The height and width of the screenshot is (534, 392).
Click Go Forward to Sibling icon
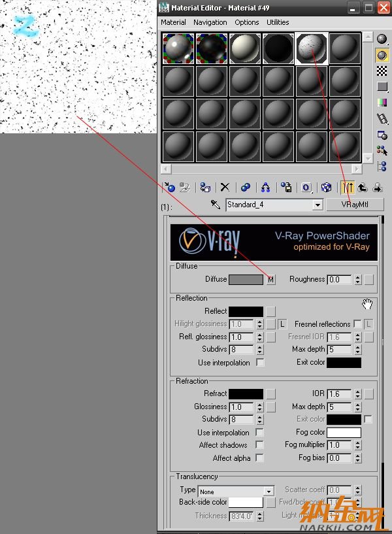pyautogui.click(x=378, y=188)
